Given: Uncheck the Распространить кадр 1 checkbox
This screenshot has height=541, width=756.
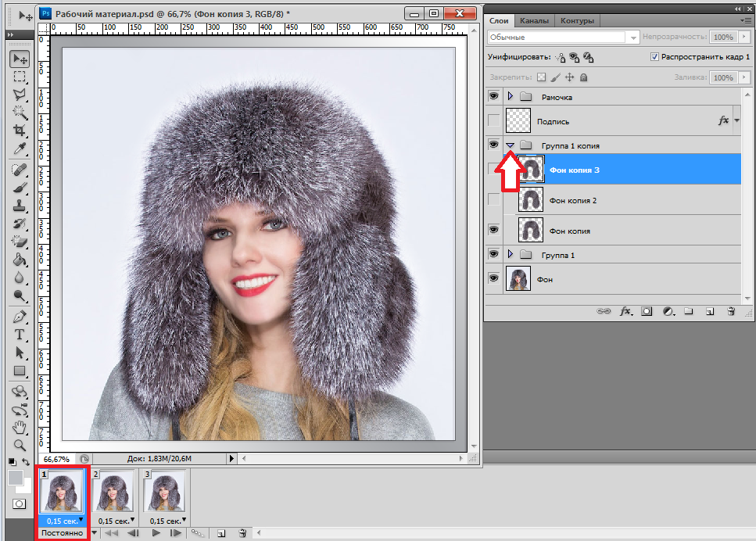Looking at the screenshot, I should pos(654,57).
